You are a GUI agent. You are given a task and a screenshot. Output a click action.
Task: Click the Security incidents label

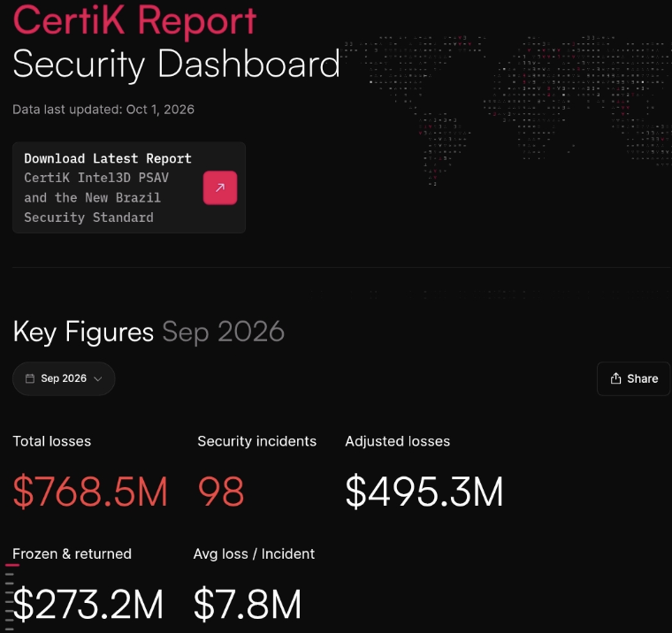pos(256,441)
